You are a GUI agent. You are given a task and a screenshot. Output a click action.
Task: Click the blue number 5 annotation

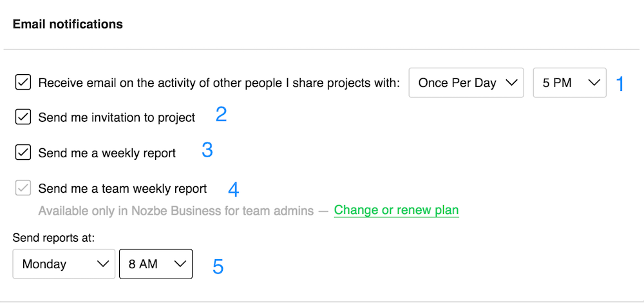[x=218, y=266]
